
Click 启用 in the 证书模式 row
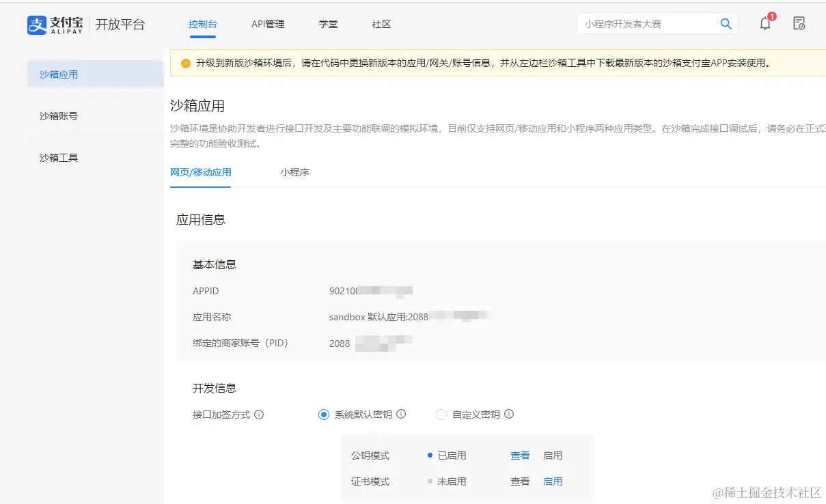click(553, 481)
